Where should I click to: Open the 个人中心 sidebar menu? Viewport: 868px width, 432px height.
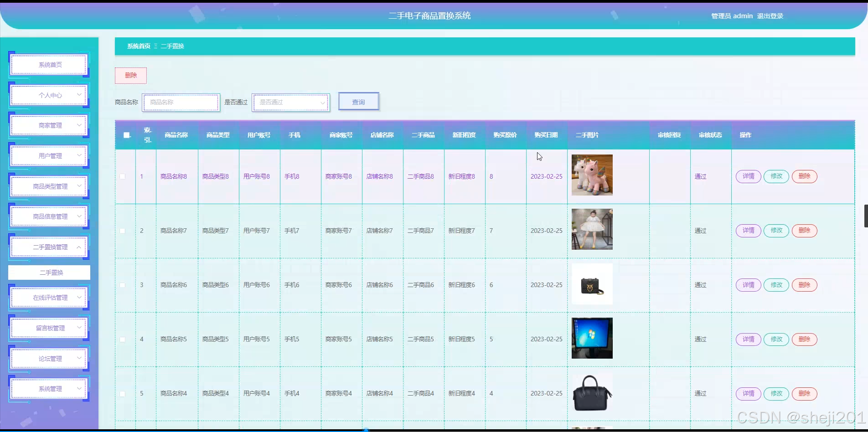(x=49, y=95)
